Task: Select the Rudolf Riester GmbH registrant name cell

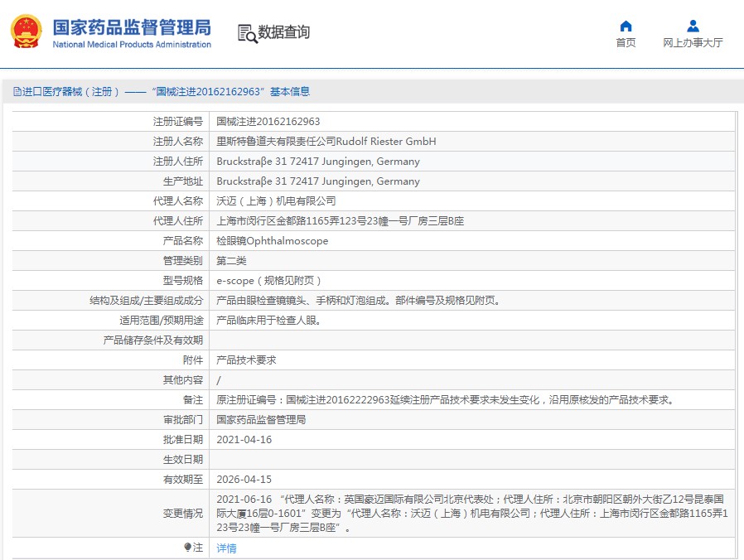Action: pos(326,142)
